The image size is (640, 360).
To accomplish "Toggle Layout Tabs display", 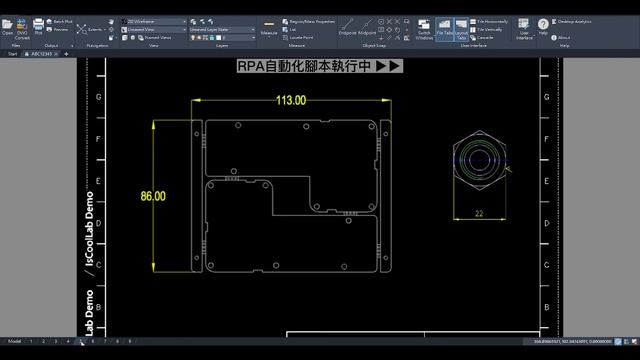I will pos(461,29).
